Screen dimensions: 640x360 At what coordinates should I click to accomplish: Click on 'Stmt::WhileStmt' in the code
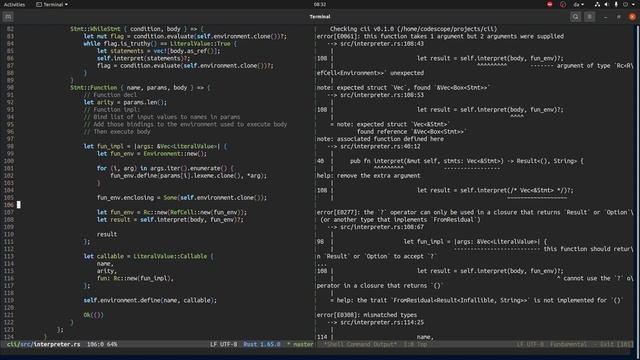coord(95,29)
